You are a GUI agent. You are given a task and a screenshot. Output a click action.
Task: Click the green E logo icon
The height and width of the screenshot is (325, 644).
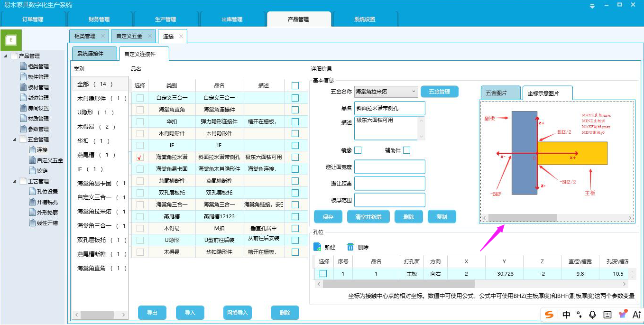click(11, 40)
